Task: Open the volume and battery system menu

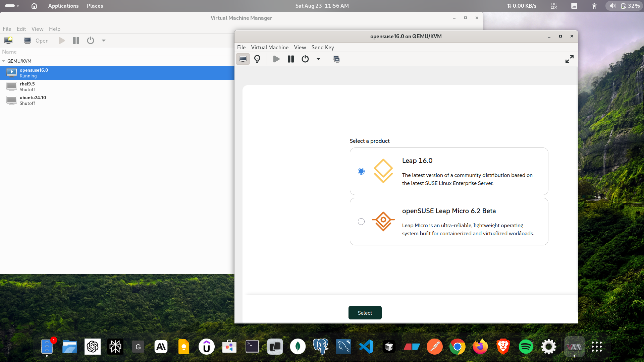Action: pos(624,6)
